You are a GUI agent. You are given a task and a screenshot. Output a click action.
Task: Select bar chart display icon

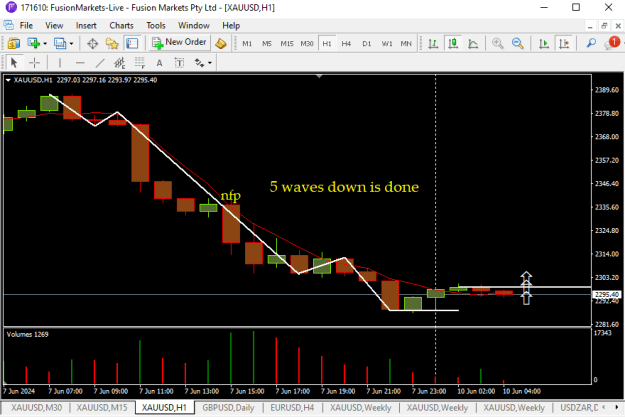[433, 43]
